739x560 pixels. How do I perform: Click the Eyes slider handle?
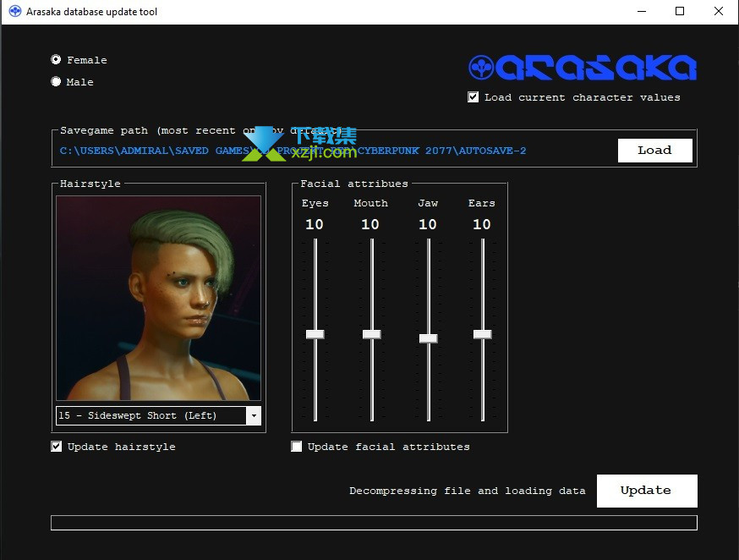(315, 334)
